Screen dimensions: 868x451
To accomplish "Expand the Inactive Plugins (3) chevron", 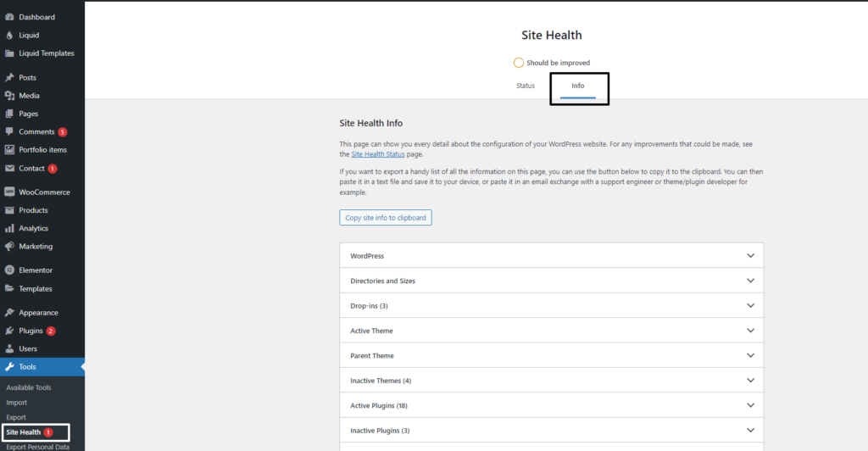I will 750,430.
